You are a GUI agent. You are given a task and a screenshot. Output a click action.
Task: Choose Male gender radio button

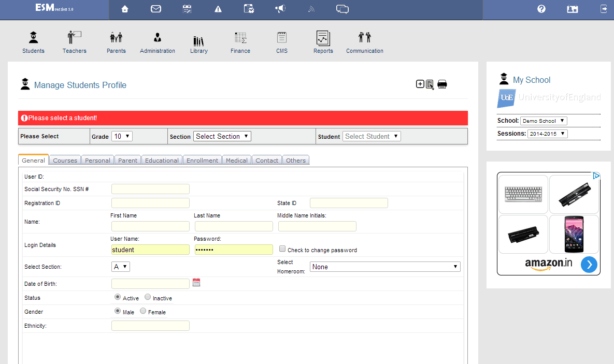[x=118, y=311]
